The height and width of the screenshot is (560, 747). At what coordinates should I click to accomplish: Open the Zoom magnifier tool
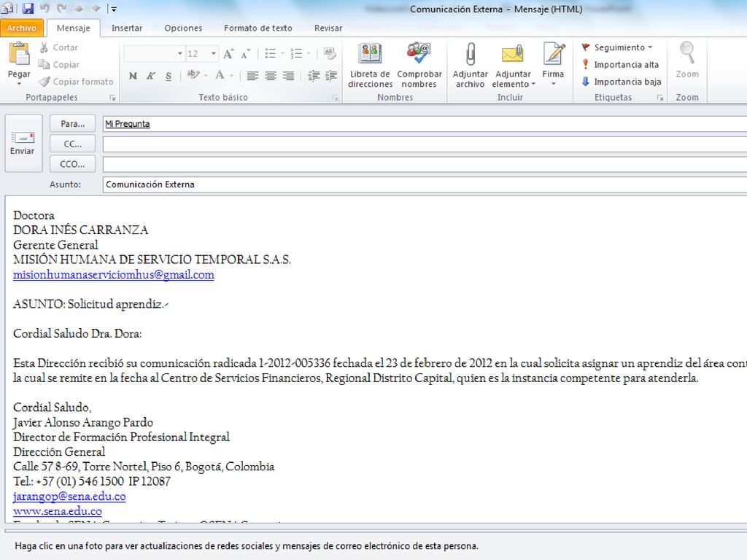687,61
